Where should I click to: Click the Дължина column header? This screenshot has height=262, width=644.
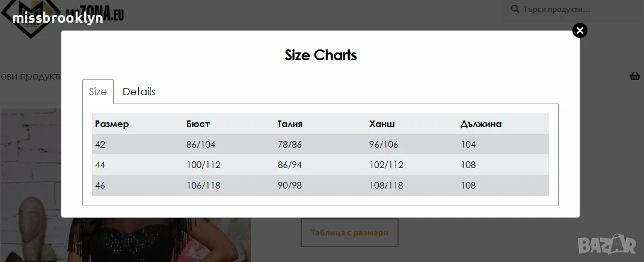tap(481, 124)
